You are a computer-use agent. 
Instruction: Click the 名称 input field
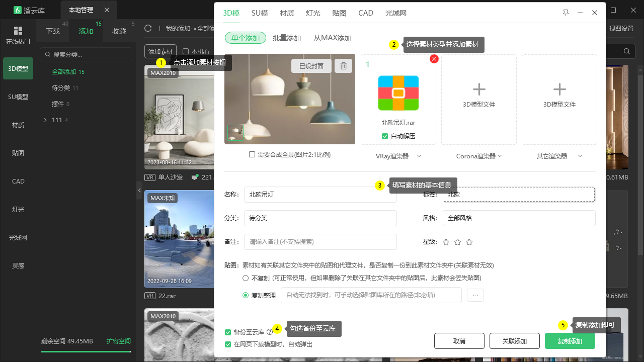pos(320,195)
